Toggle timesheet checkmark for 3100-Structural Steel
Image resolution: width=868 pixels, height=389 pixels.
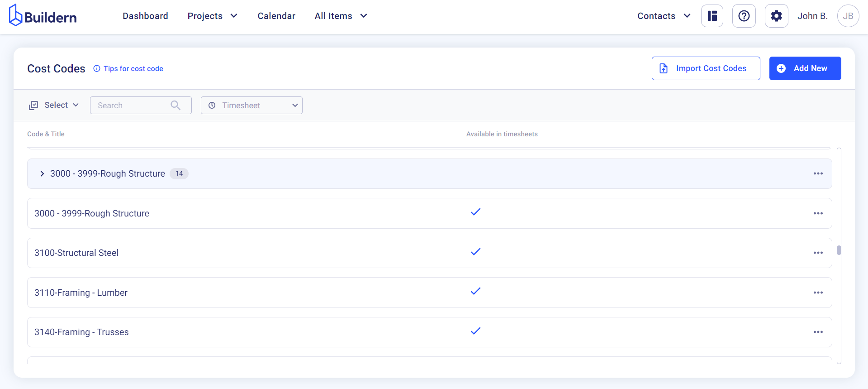[475, 252]
